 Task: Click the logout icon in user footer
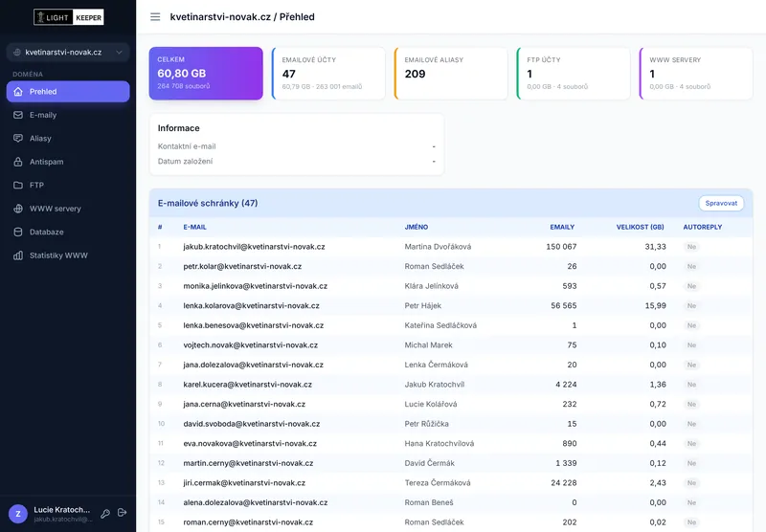123,513
